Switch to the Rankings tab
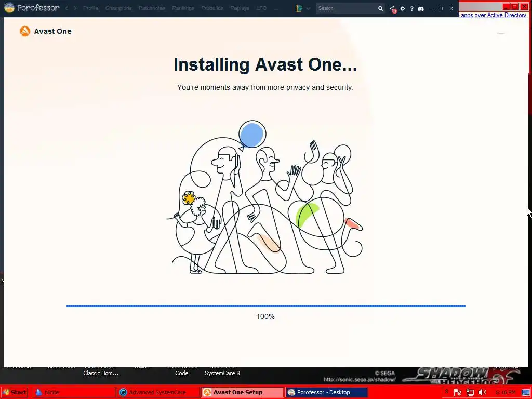The width and height of the screenshot is (532, 399). click(183, 8)
